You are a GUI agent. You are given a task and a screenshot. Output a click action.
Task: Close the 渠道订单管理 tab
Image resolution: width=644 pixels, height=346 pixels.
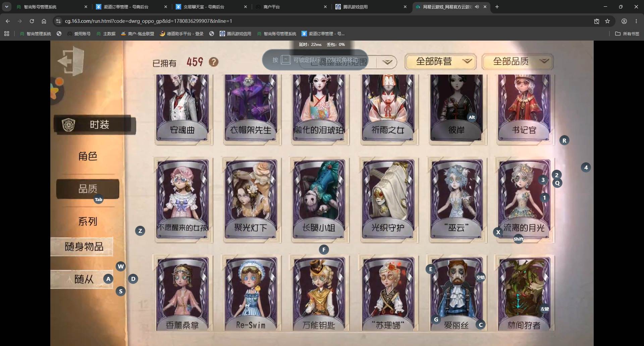[166, 7]
